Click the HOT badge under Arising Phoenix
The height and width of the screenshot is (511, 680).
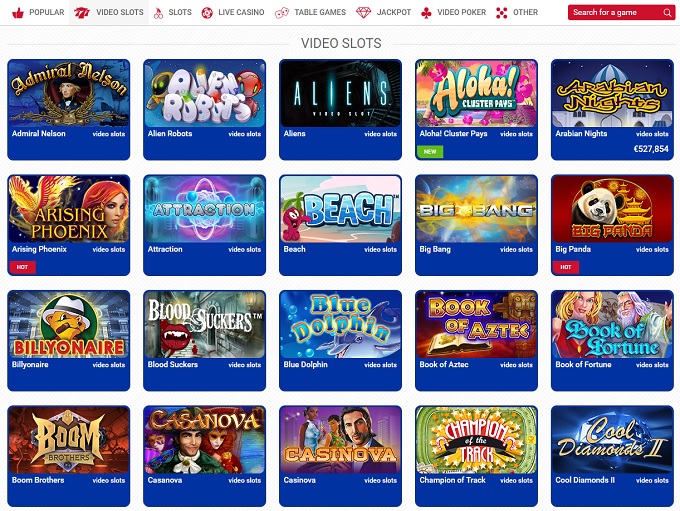(x=22, y=267)
